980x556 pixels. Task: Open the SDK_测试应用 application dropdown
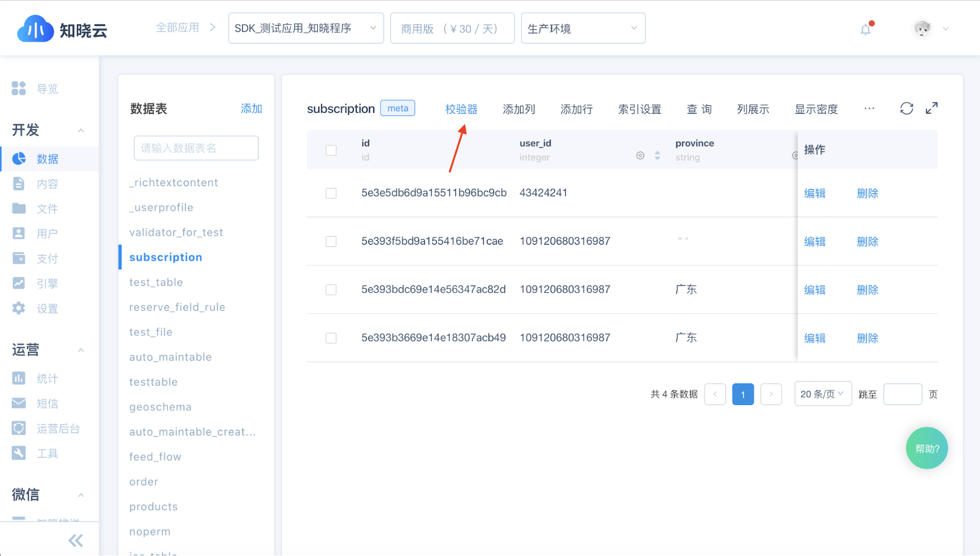click(x=305, y=28)
